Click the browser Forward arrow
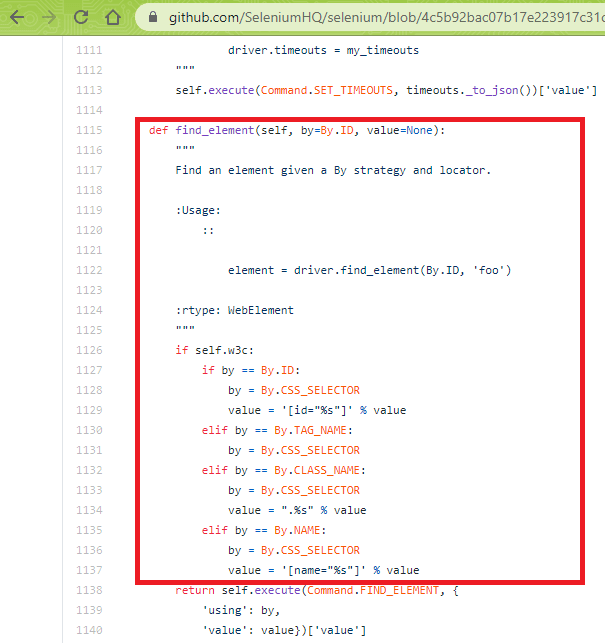The height and width of the screenshot is (643, 605). 49,17
